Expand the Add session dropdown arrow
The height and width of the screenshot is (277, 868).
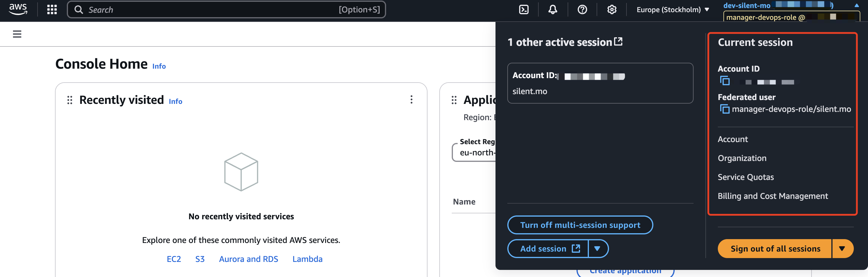[x=597, y=249]
